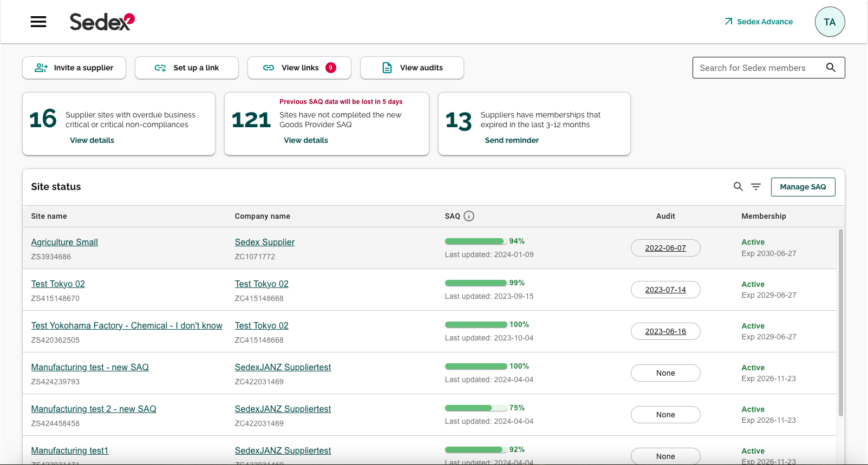Click the Previous SAQ data lost warning

341,102
